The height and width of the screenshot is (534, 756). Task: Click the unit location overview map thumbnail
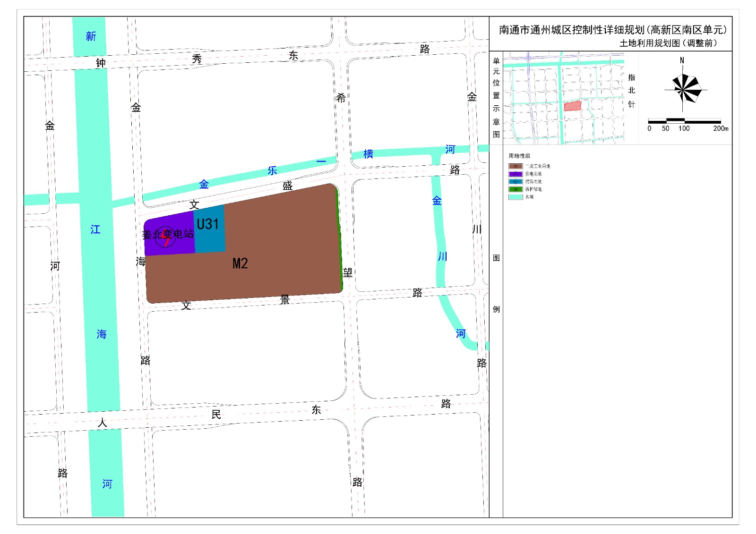(x=563, y=98)
